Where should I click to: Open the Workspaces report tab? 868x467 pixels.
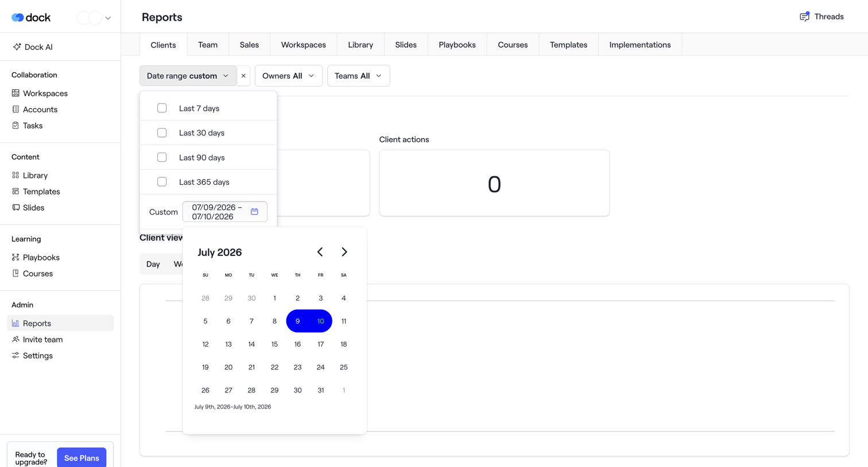pyautogui.click(x=304, y=45)
